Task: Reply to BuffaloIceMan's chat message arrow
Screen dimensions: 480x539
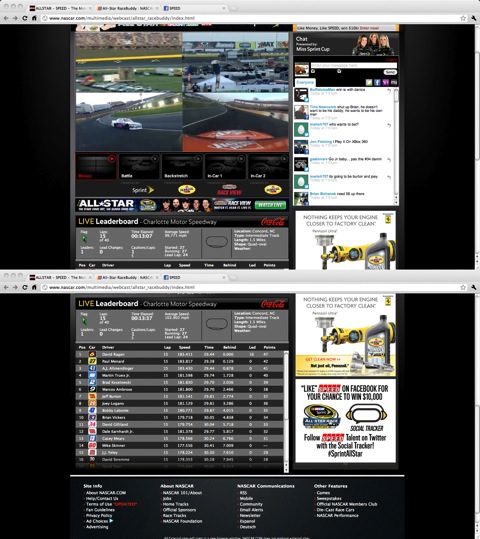Action: point(389,91)
